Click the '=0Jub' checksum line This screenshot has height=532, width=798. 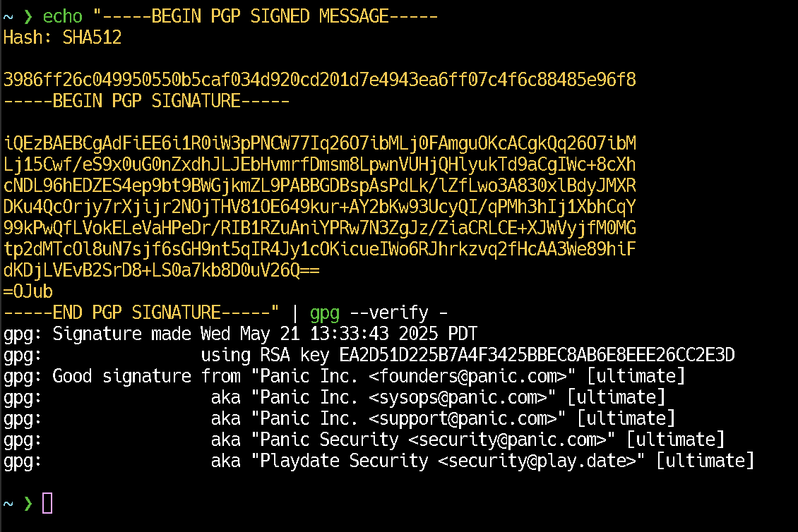point(28,291)
